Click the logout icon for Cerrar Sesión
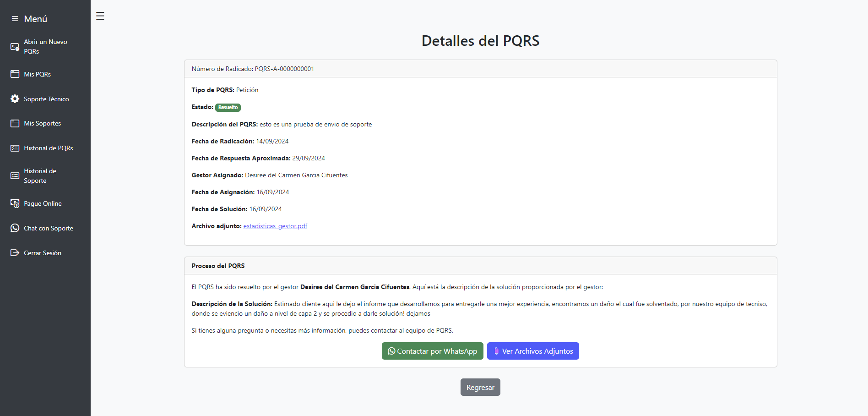 pyautogui.click(x=15, y=253)
